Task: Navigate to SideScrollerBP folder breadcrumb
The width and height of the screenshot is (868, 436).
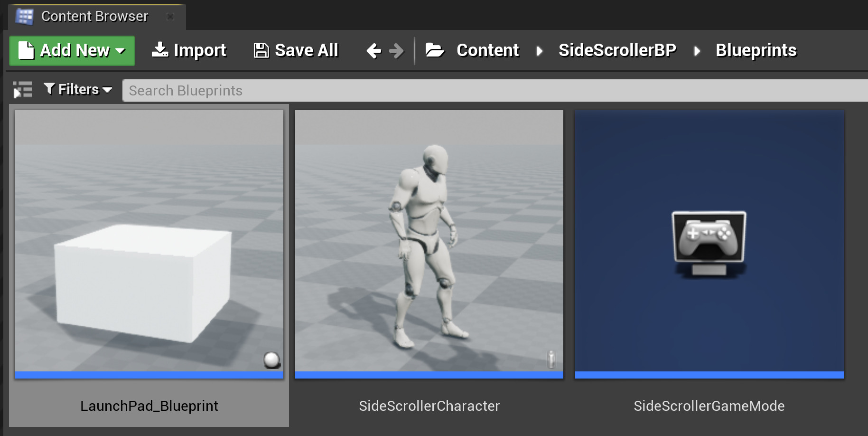Action: (x=617, y=50)
